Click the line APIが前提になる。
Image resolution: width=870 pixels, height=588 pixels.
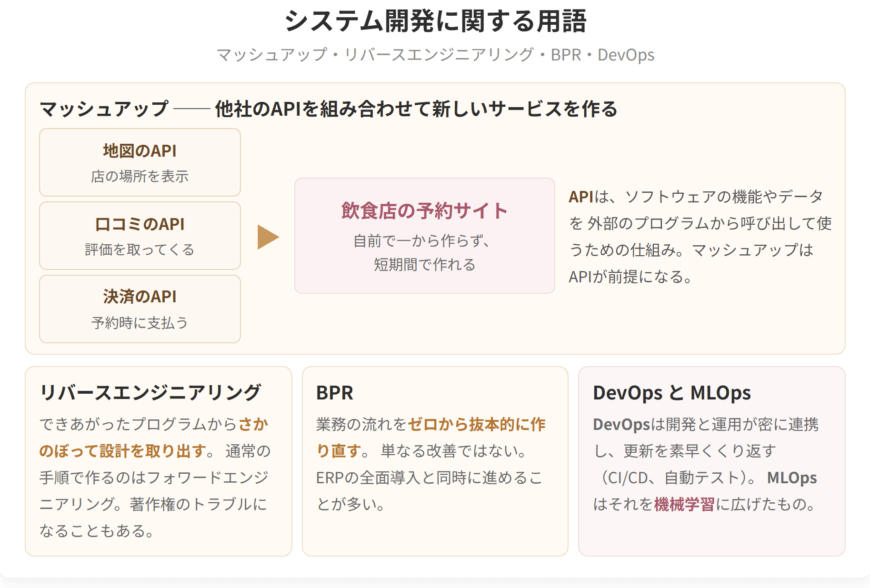click(x=631, y=276)
